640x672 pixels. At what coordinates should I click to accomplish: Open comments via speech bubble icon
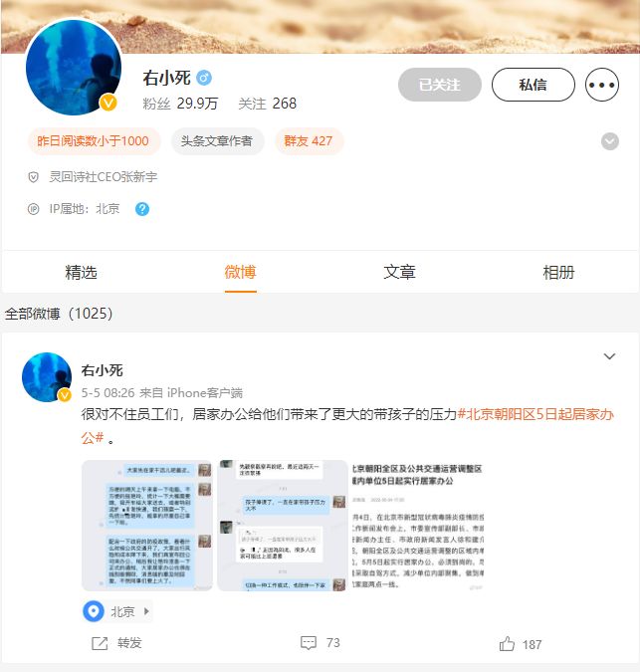309,643
